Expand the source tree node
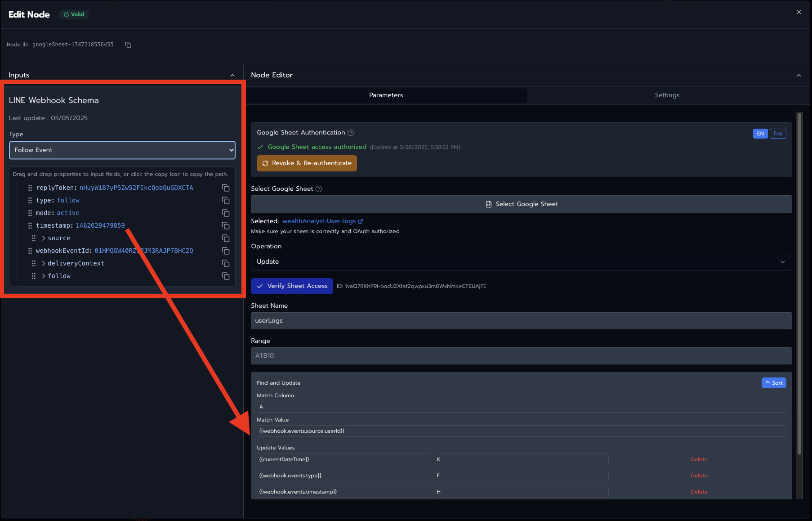This screenshot has width=812, height=521. click(44, 238)
